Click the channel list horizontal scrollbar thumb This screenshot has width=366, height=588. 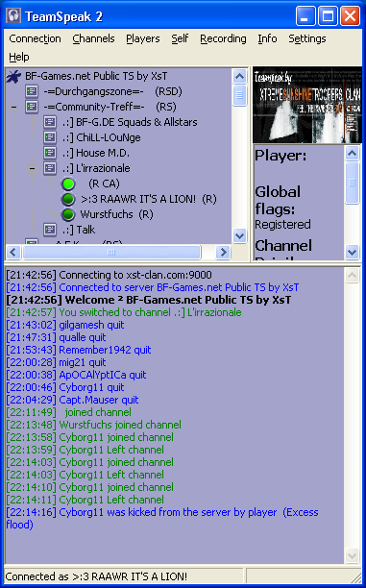(x=111, y=253)
